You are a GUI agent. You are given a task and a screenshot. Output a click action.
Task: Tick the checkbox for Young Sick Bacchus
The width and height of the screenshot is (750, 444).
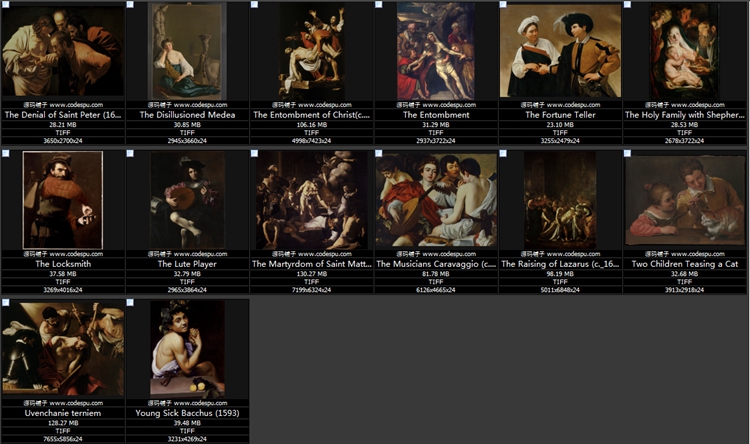(130, 302)
